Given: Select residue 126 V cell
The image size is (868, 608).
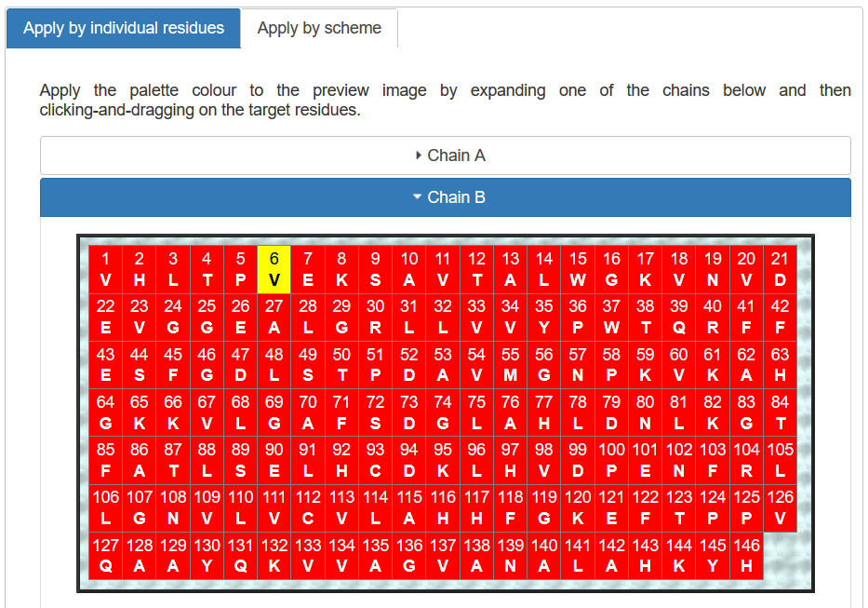Looking at the screenshot, I should (x=780, y=507).
